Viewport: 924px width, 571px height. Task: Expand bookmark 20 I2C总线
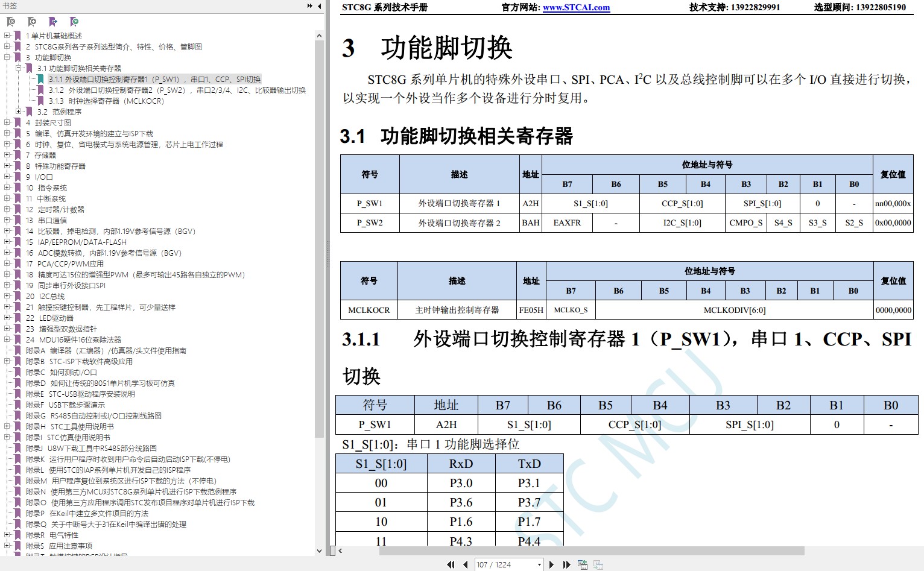pyautogui.click(x=7, y=296)
